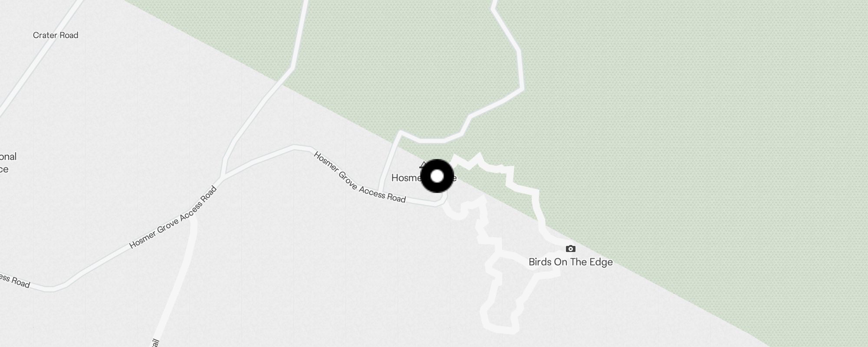
Task: Click the cut-off 'ess Road' label at left edge
Action: (x=15, y=280)
